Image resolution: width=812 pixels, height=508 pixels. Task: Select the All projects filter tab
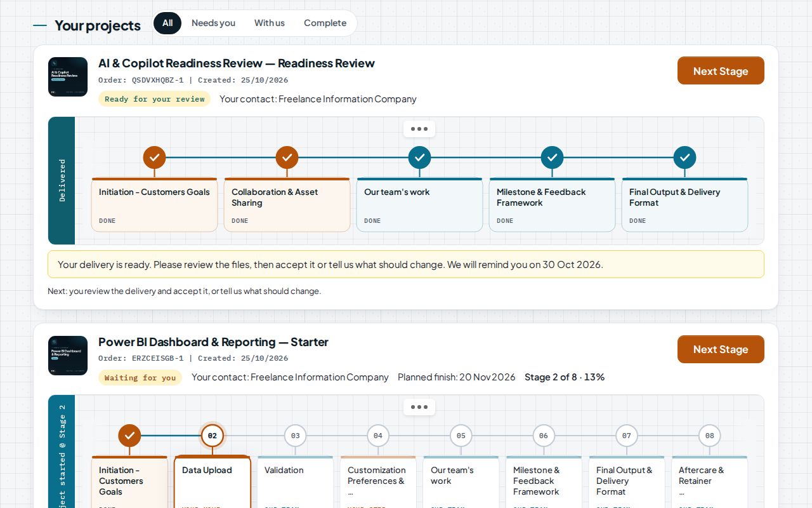(167, 23)
